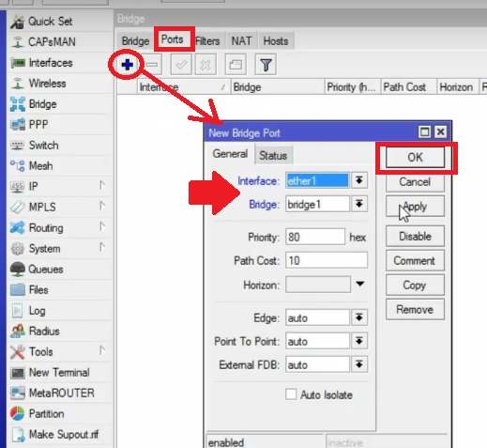Open CAPsMAN menu entry

(x=59, y=42)
